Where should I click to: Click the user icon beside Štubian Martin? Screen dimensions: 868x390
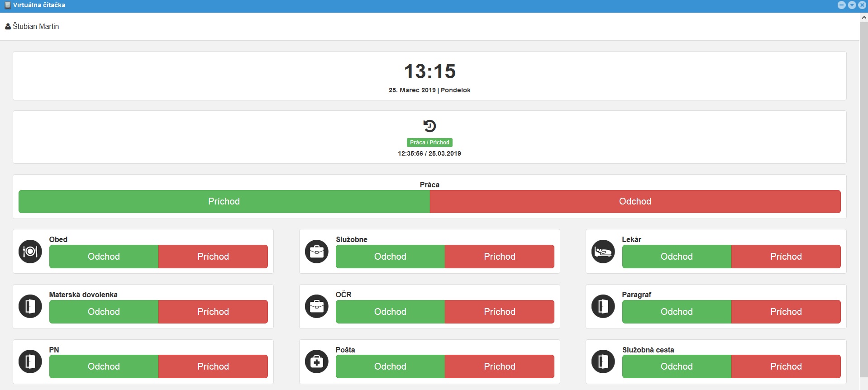(8, 27)
